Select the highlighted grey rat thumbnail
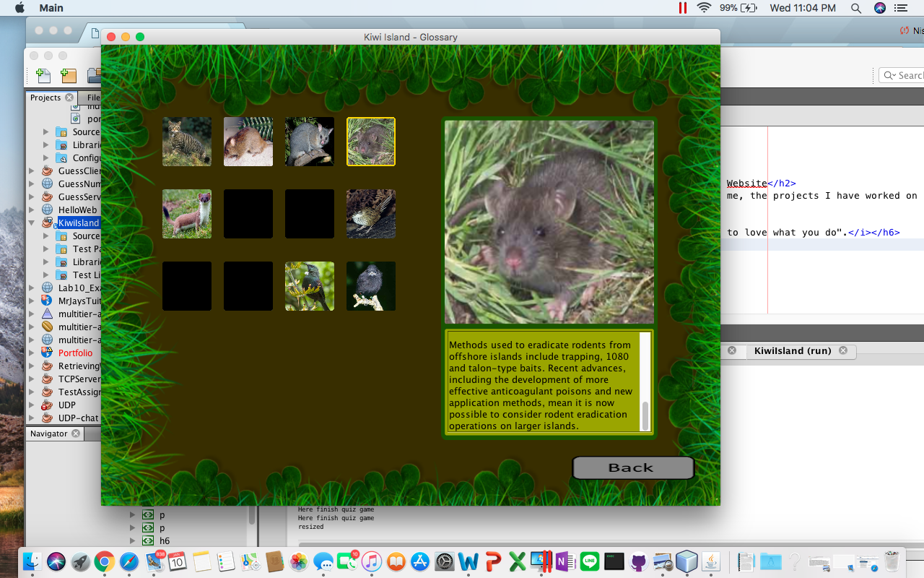 371,142
